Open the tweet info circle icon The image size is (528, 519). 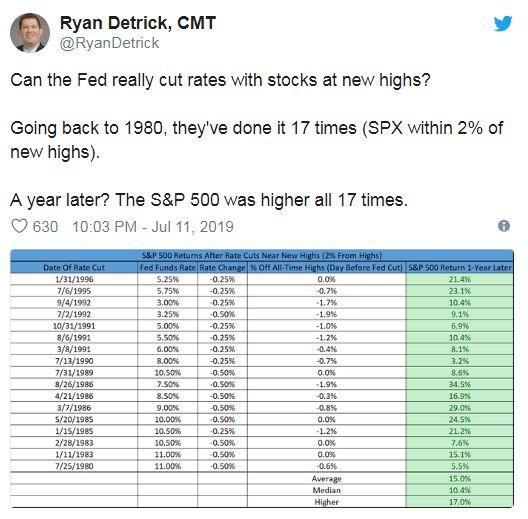click(504, 226)
